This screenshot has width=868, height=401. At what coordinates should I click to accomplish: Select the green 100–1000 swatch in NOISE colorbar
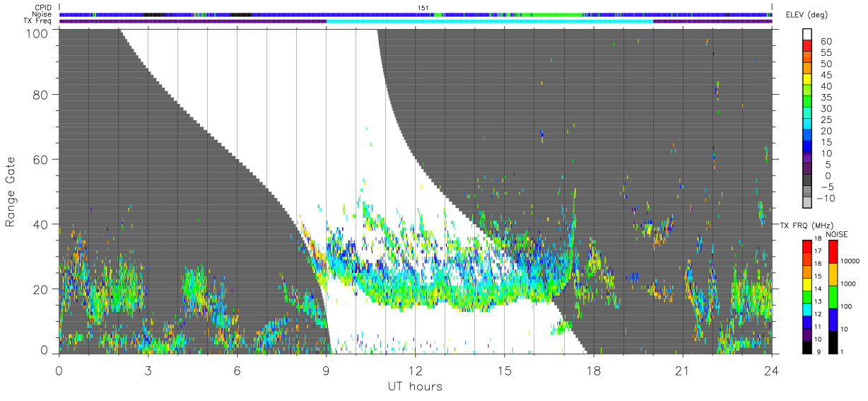pyautogui.click(x=833, y=296)
